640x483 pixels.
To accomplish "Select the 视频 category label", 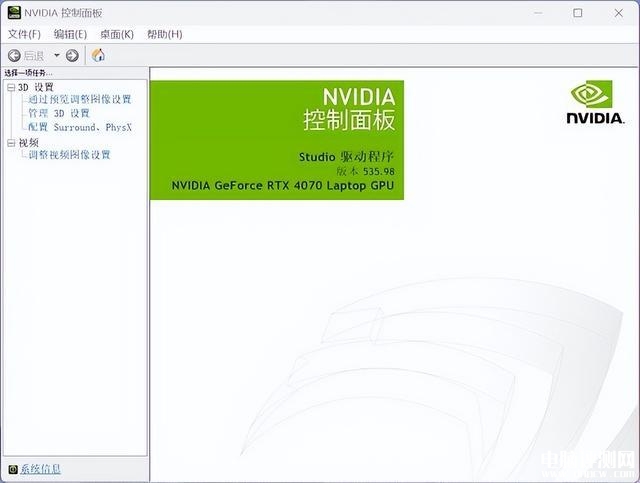I will (29, 143).
